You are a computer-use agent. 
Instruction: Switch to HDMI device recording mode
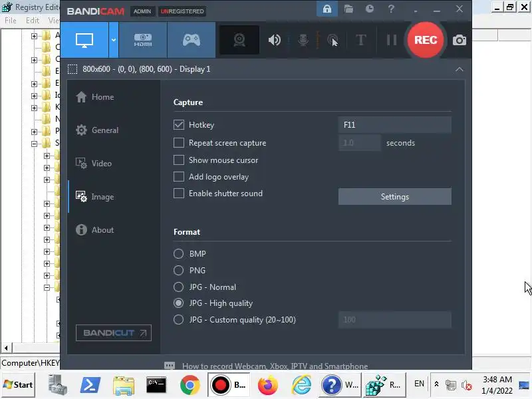143,40
